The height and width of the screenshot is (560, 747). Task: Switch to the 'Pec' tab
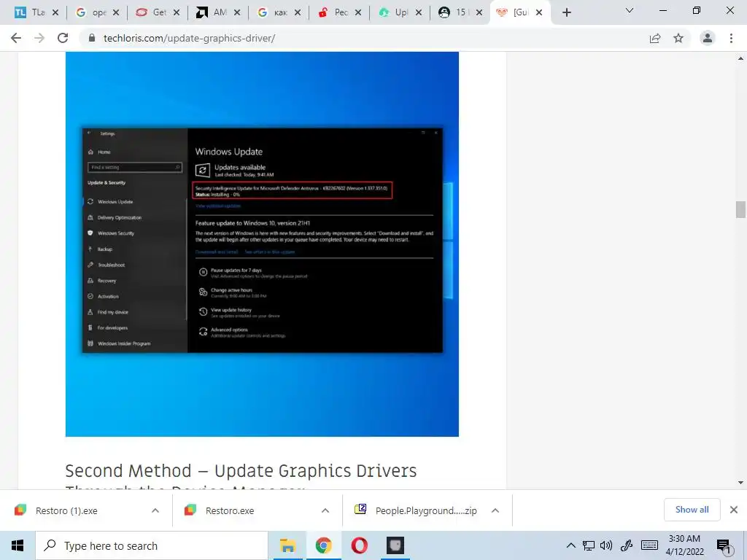tap(335, 12)
